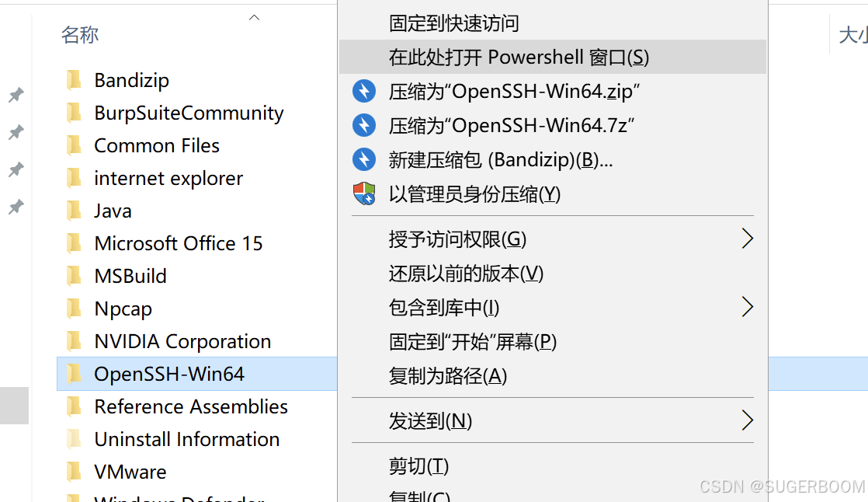The image size is (868, 502).
Task: Choose 复制为路径 menu entry
Action: (553, 375)
